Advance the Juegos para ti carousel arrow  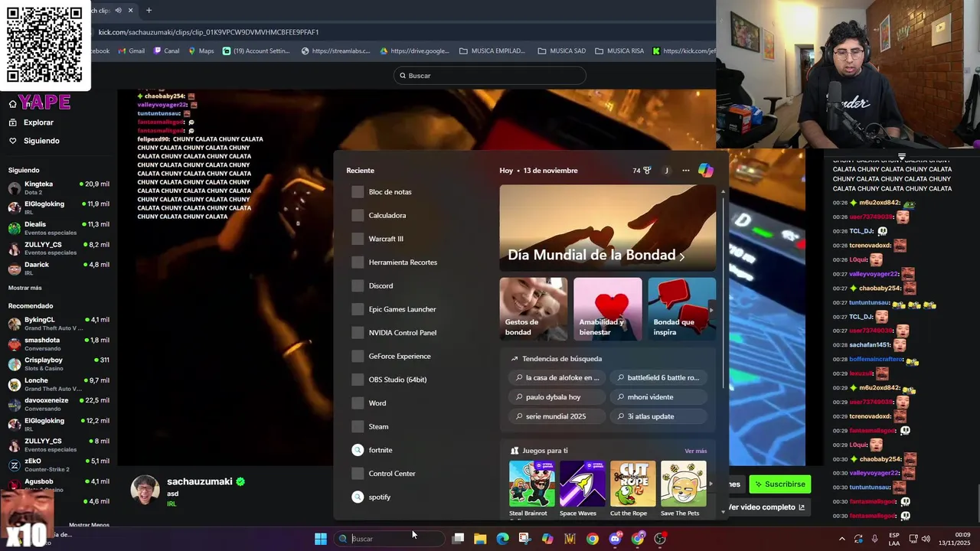[710, 484]
